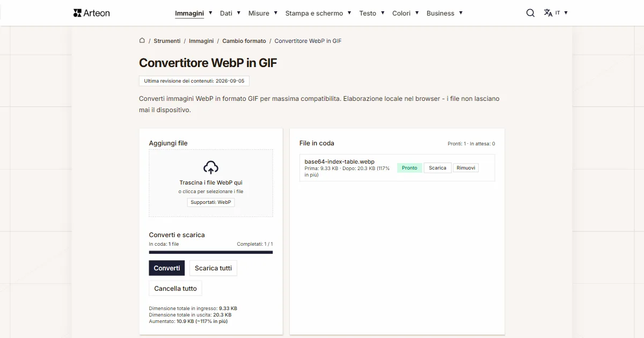
Task: Open the Arteon logo homepage
Action: pyautogui.click(x=91, y=13)
